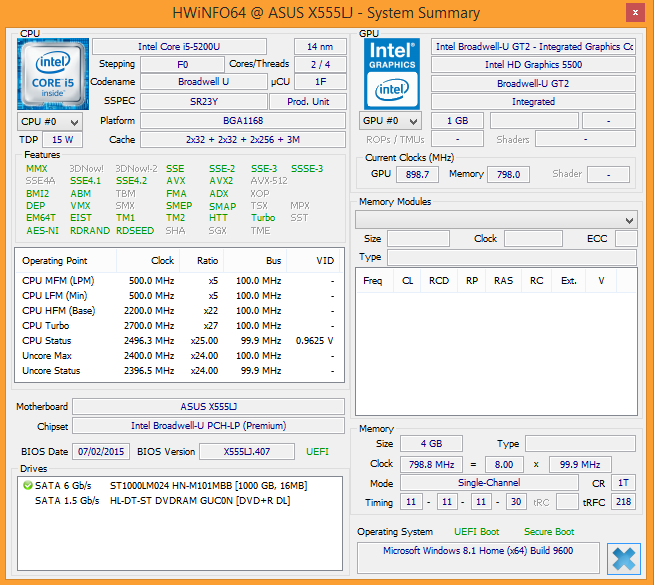The image size is (654, 585).
Task: Click the Codename Broadwell U field
Action: 204,82
